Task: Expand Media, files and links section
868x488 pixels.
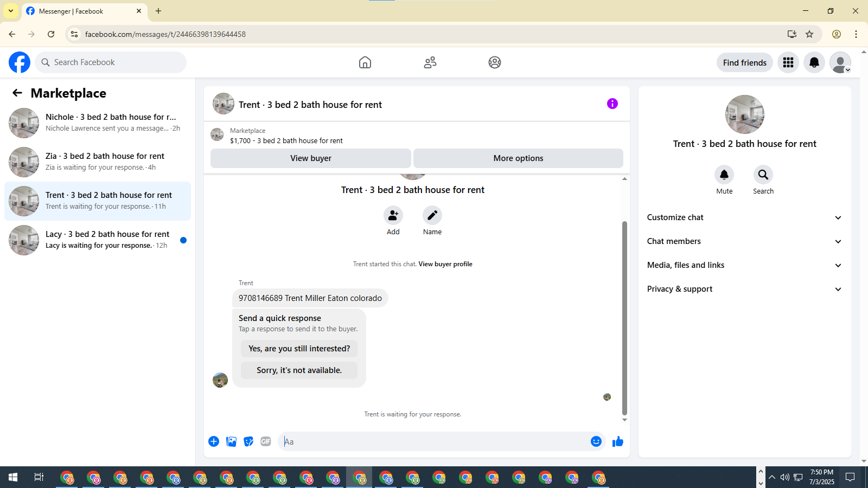Action: [x=745, y=265]
